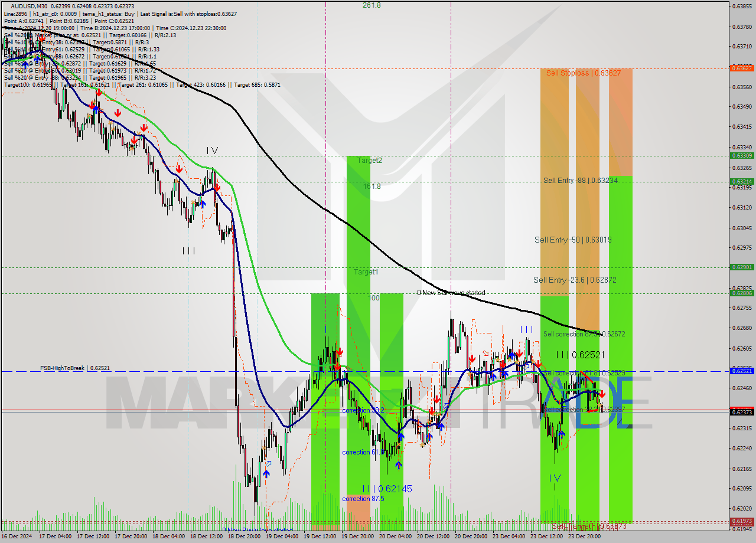Click the green 0.63214 price tag

click(x=742, y=182)
